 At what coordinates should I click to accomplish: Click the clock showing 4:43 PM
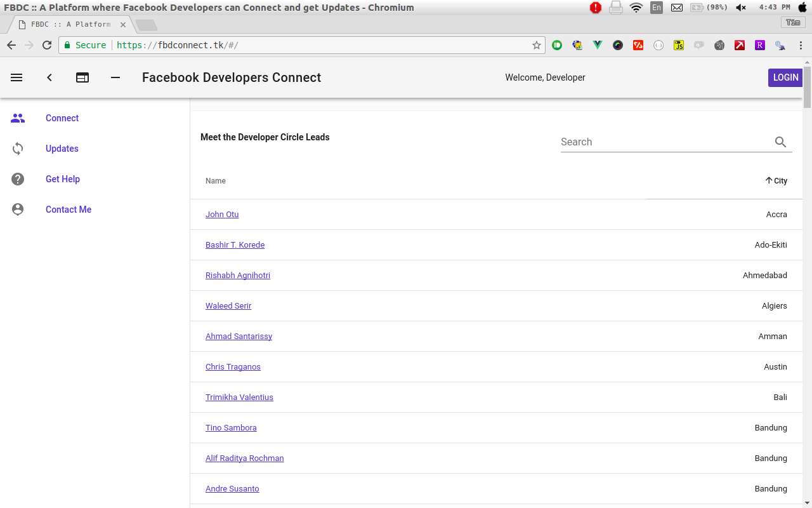(x=775, y=8)
